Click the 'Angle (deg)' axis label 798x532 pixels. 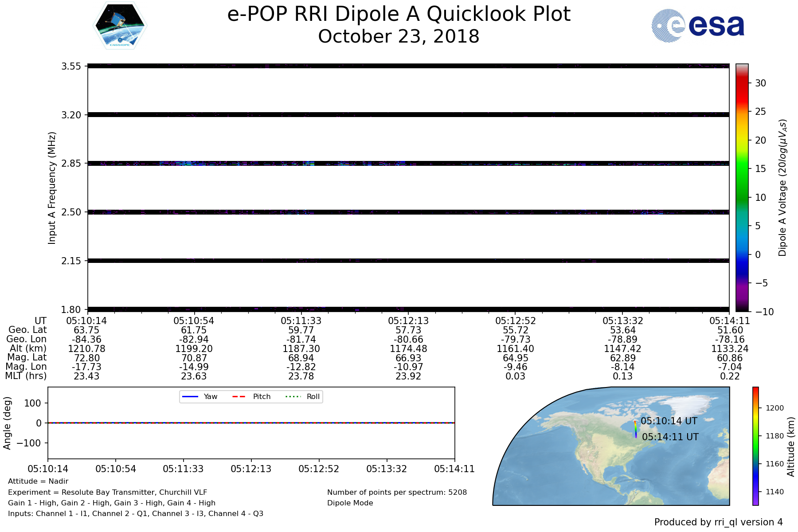(x=7, y=423)
